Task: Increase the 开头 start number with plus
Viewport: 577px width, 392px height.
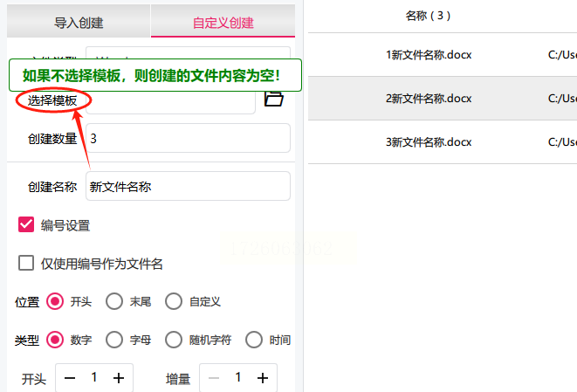Action: (119, 378)
